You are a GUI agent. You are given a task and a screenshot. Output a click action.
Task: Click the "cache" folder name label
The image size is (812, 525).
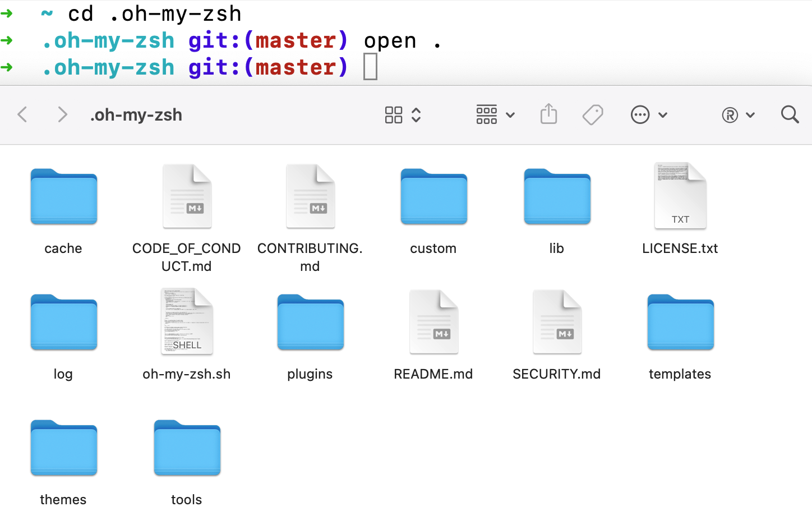click(x=63, y=248)
